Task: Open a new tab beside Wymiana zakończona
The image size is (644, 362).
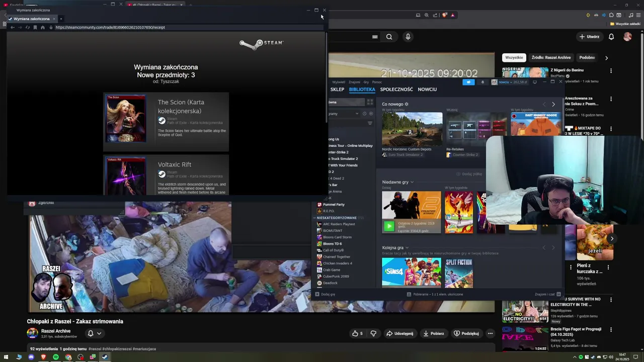Action: click(x=61, y=19)
